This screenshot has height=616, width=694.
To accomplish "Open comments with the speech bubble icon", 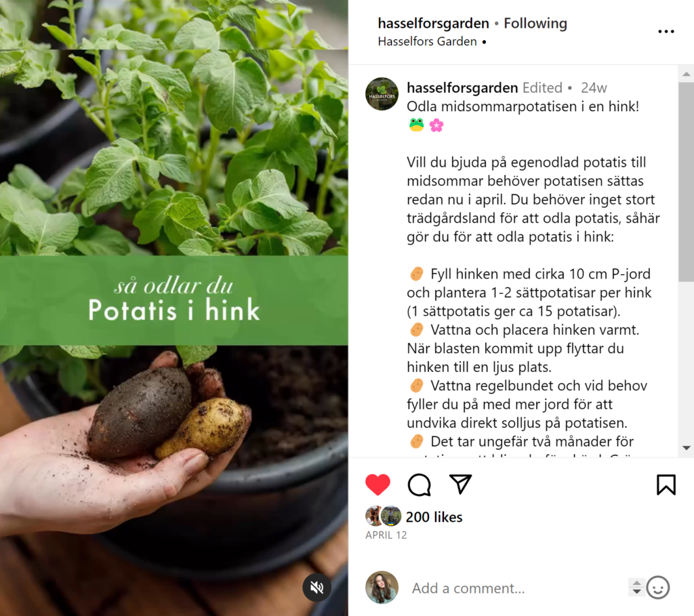I will [x=419, y=485].
